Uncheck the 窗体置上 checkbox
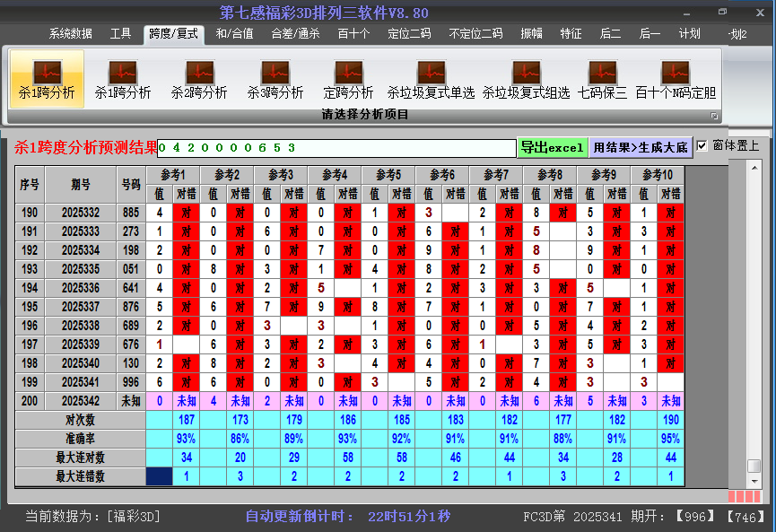Screen dimensions: 776x532 [x=702, y=145]
